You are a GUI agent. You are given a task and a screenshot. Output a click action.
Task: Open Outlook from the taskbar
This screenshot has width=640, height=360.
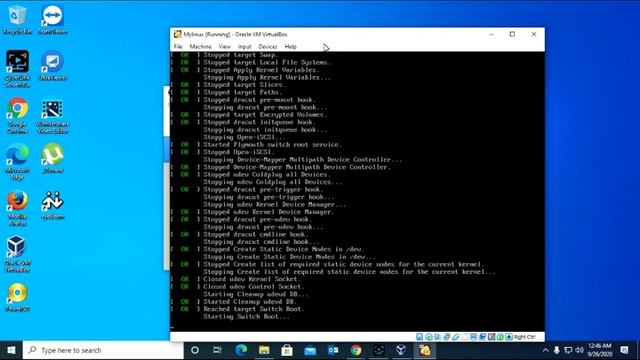(x=333, y=350)
